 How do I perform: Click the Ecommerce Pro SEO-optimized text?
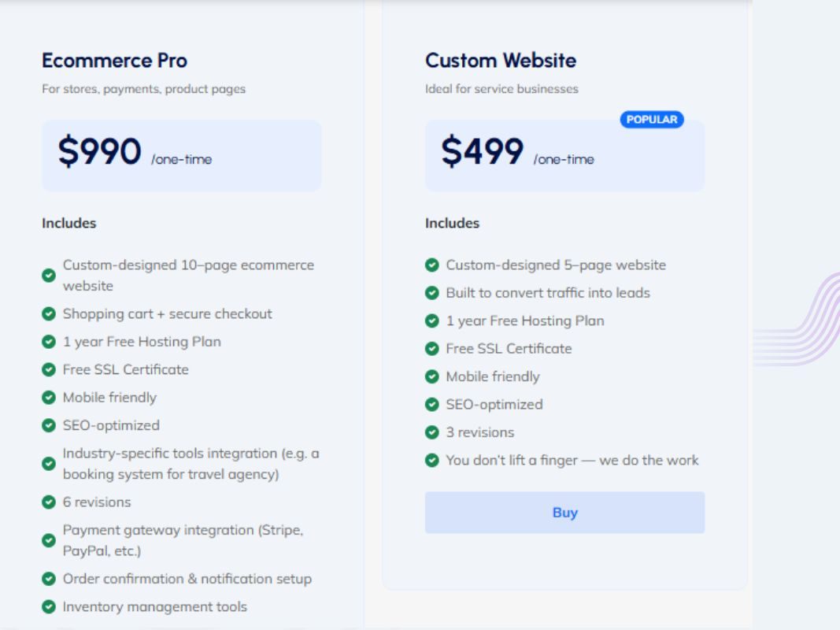[x=111, y=425]
